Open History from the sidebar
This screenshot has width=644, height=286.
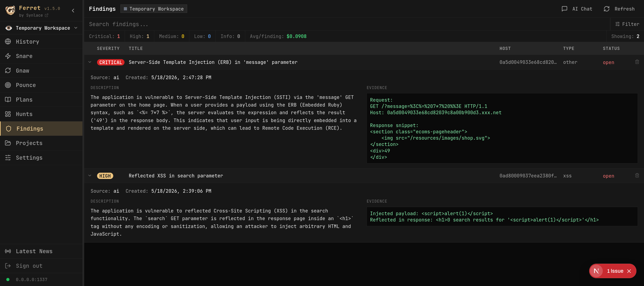(41, 41)
